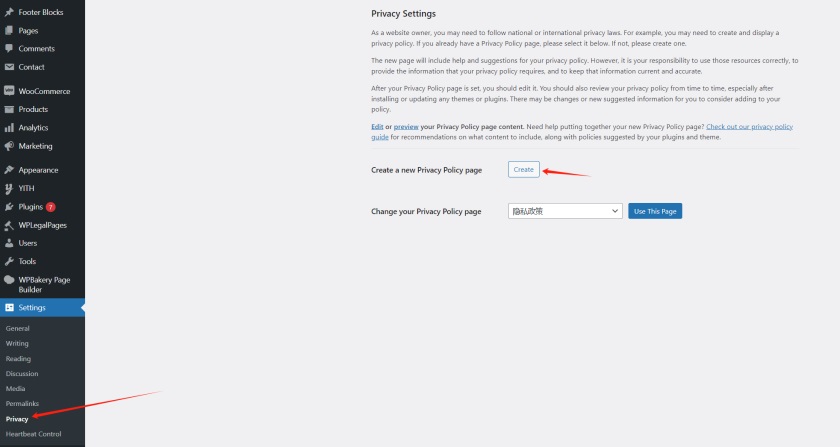This screenshot has height=447, width=840.
Task: Open Users menu label
Action: [x=28, y=243]
